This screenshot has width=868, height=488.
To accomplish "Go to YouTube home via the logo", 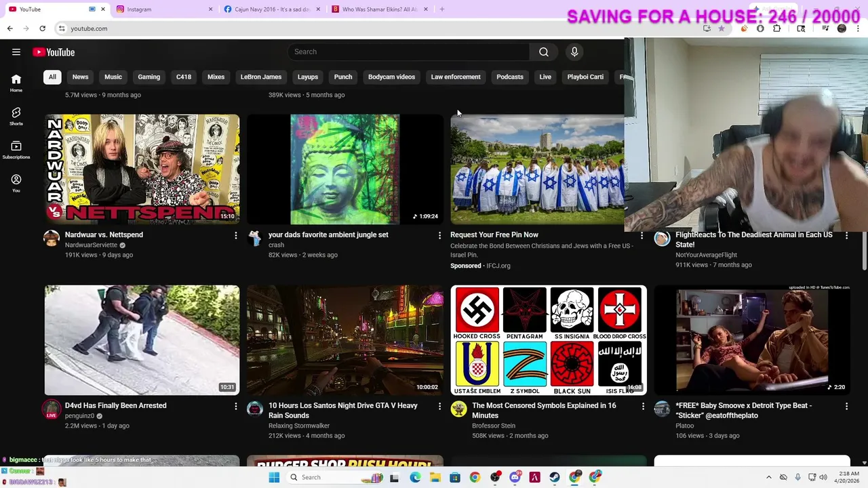I will [54, 52].
